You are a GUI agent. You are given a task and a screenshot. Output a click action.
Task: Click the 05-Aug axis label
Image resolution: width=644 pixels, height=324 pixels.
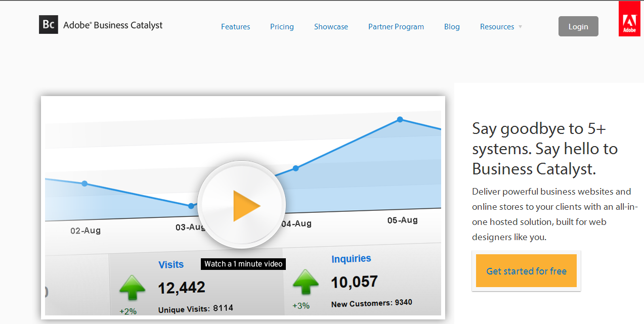pos(403,220)
